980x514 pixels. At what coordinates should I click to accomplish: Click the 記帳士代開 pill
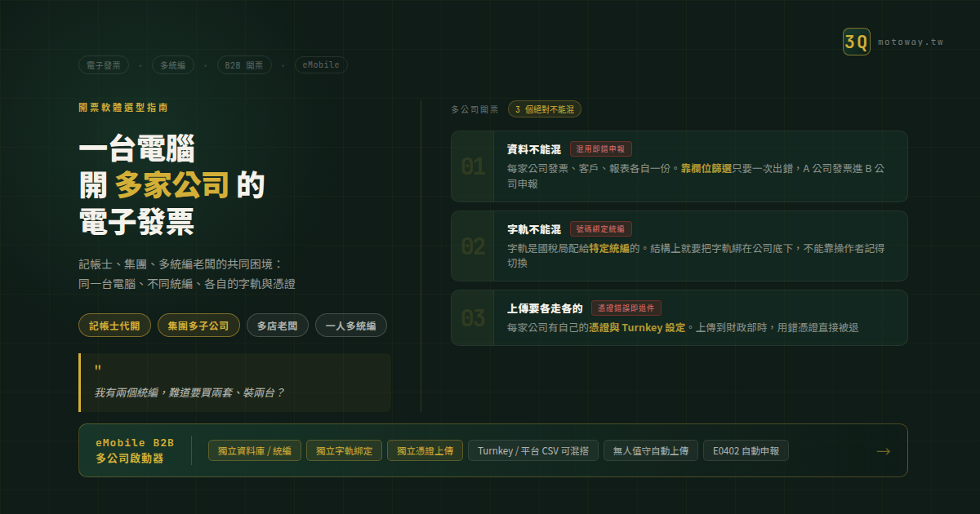114,326
